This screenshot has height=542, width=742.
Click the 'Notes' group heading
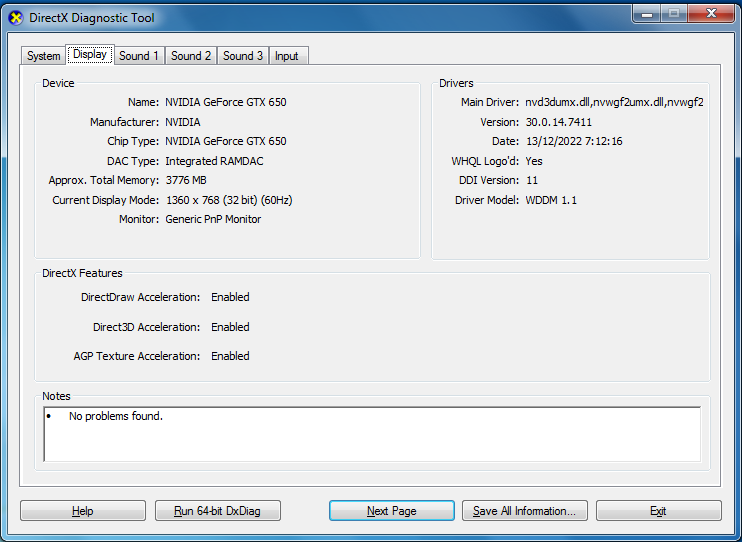56,396
